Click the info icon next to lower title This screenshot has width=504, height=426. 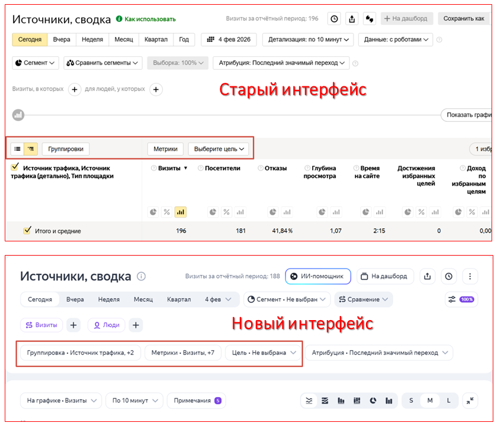pos(141,276)
